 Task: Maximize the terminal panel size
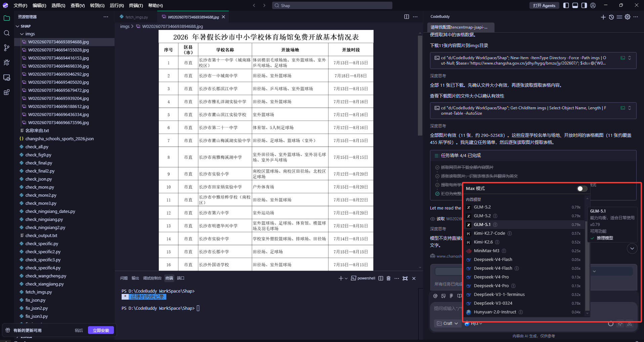tap(405, 278)
